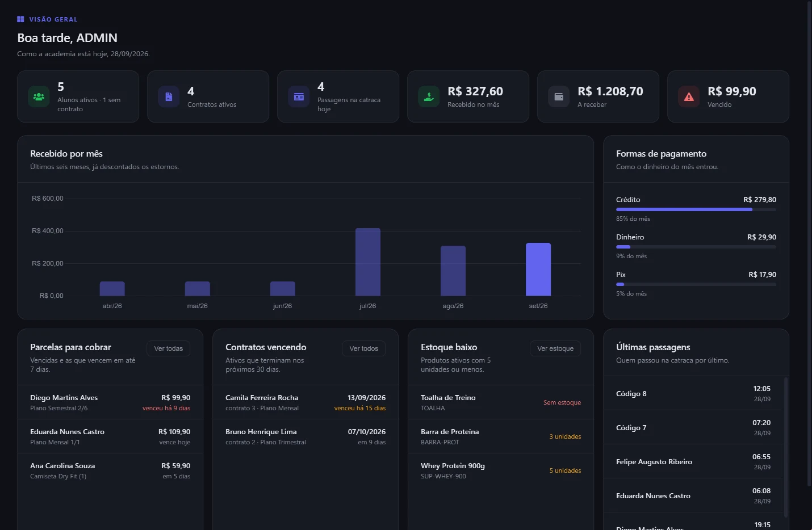
Task: Open Ver todas in Parcelas para cobrar
Action: click(x=169, y=348)
